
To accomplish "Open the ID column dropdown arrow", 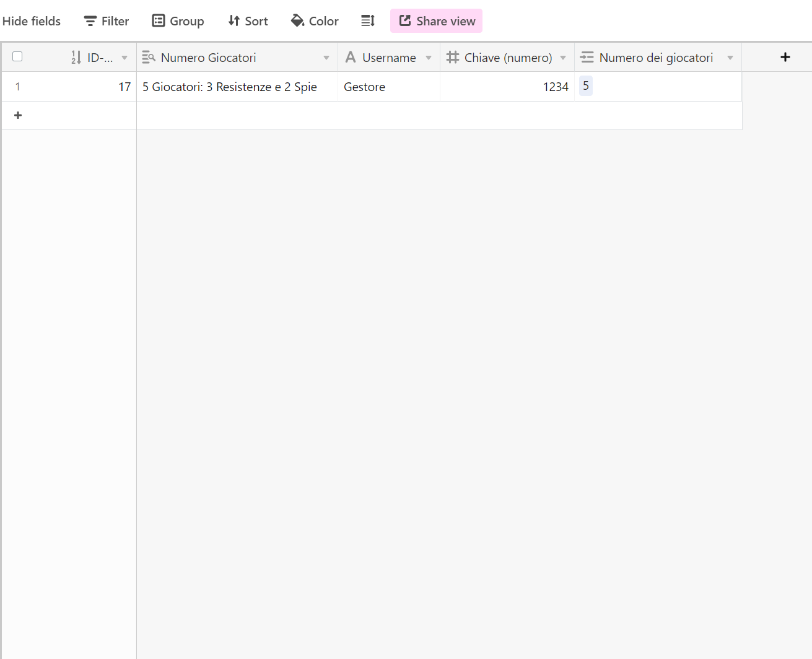I will click(124, 58).
